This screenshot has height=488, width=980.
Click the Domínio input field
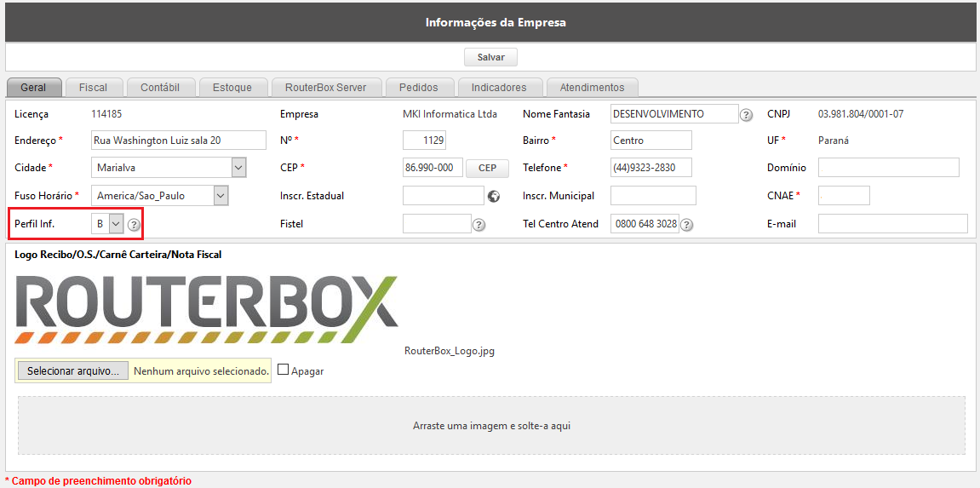point(889,168)
